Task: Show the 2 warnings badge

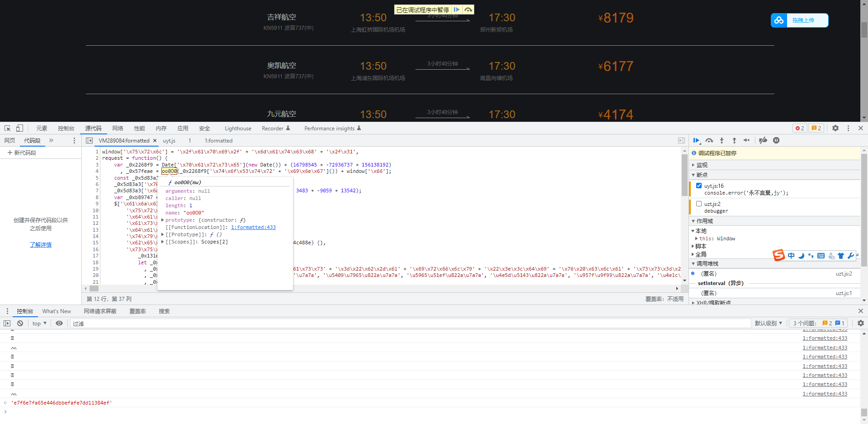Action: tap(816, 129)
